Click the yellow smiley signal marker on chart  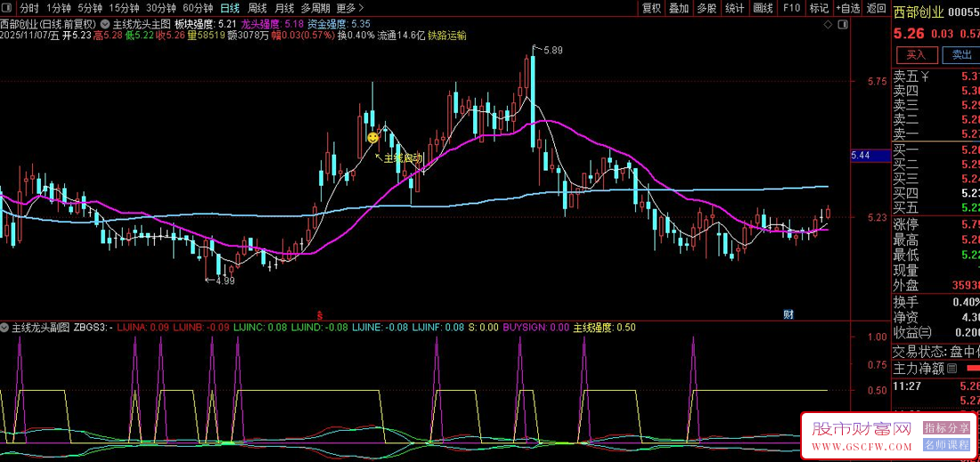(x=372, y=138)
